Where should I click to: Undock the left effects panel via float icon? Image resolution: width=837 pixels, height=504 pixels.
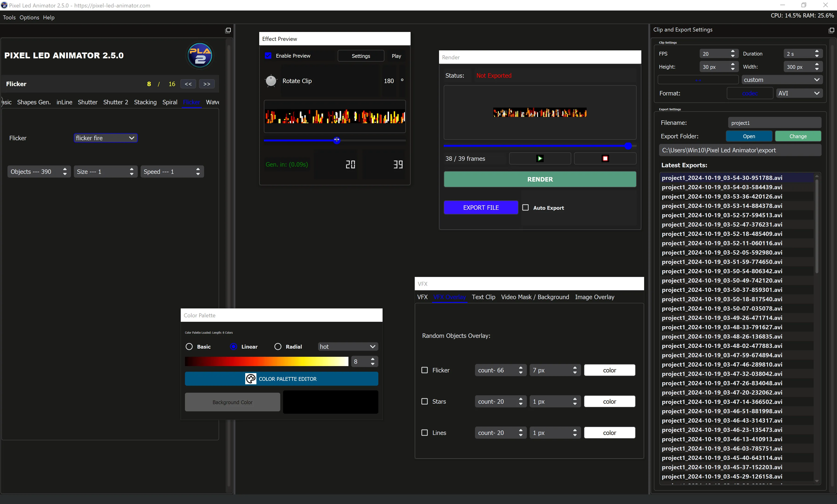coord(228,31)
